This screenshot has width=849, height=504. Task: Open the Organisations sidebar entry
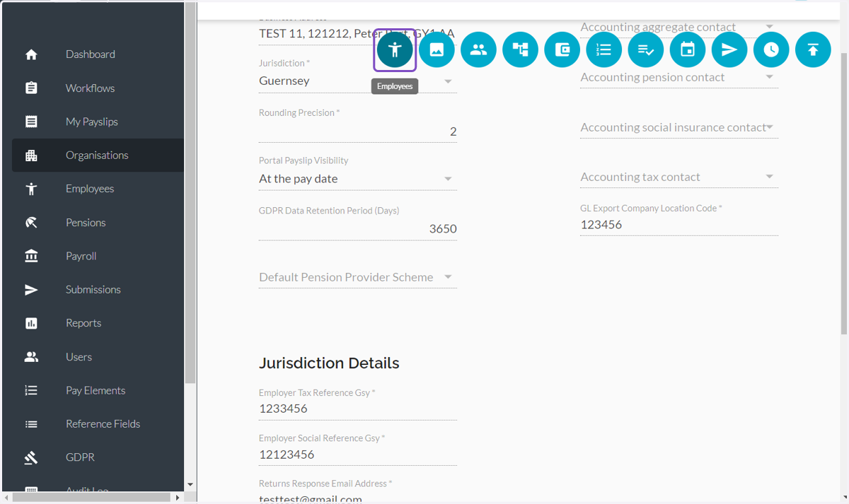tap(98, 156)
